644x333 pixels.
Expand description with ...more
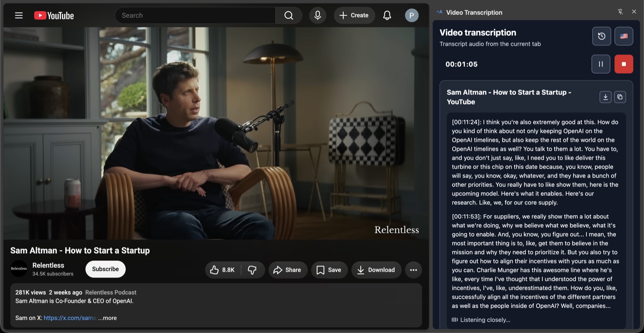107,318
